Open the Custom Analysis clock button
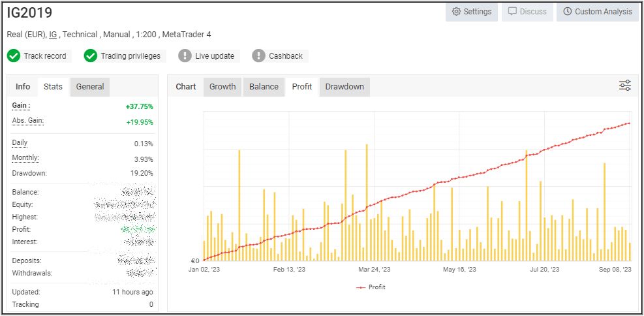 (x=597, y=12)
